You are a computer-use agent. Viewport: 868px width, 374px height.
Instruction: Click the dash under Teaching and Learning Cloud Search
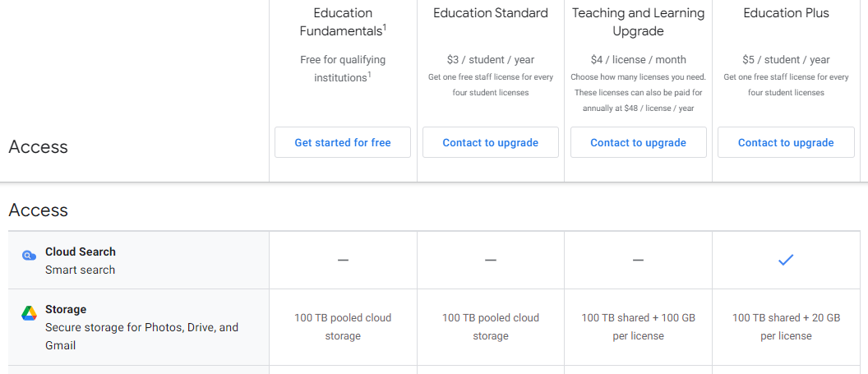click(638, 260)
